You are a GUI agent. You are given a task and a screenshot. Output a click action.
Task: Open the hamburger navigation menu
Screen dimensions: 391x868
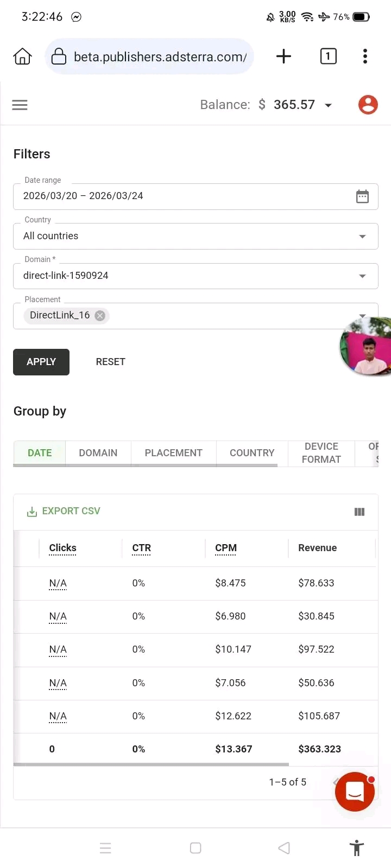point(20,105)
